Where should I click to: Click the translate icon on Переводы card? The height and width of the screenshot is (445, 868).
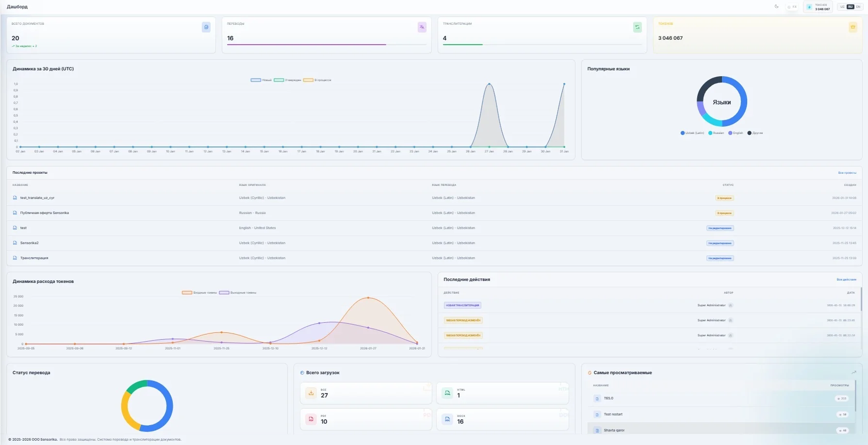click(x=422, y=27)
